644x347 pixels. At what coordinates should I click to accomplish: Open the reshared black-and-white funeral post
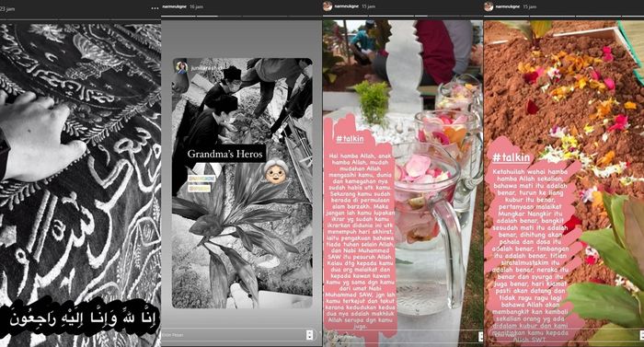point(242,183)
